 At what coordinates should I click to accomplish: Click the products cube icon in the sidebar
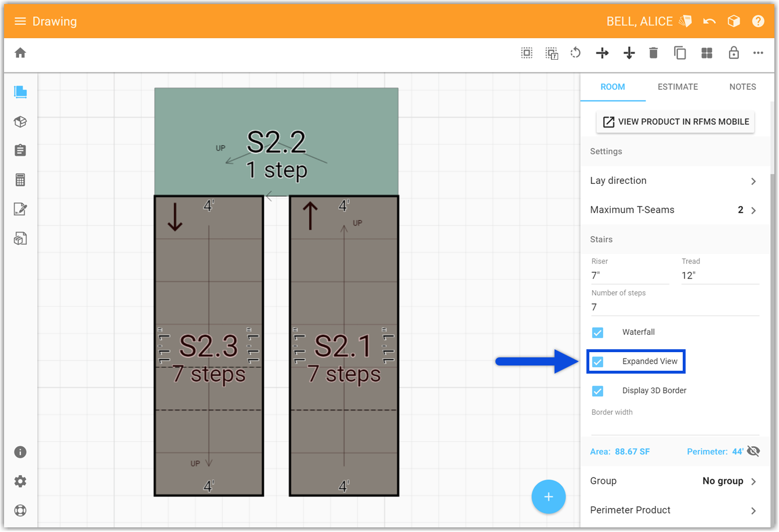20,121
